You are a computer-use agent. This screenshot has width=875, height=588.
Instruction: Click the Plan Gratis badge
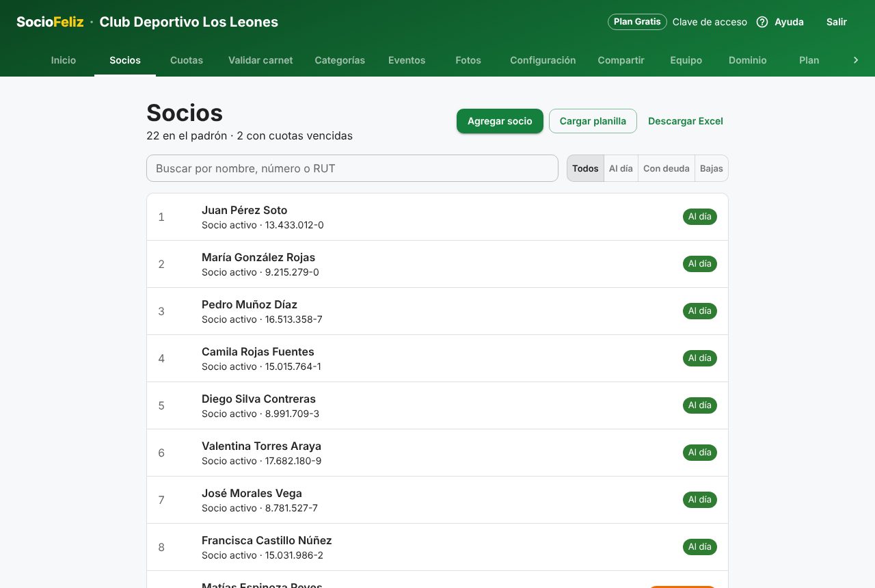(x=637, y=22)
